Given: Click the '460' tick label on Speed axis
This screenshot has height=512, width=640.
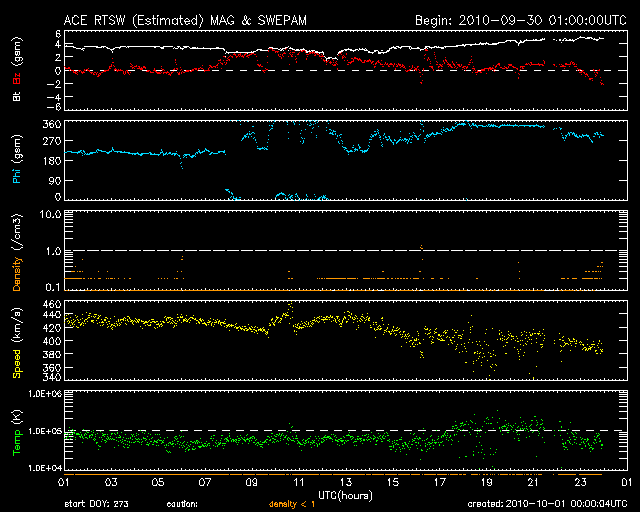Looking at the screenshot, I should click(x=52, y=305).
